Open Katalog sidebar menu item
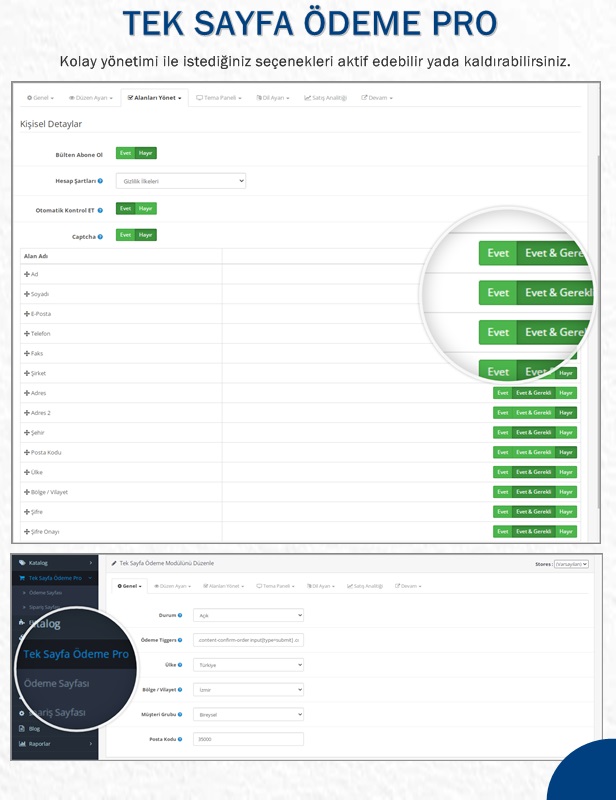616x800 pixels. point(38,563)
